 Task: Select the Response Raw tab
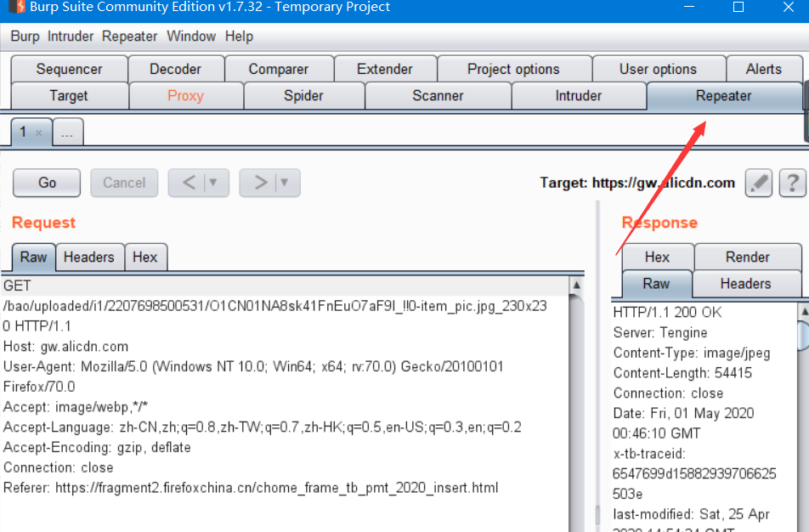pos(656,284)
